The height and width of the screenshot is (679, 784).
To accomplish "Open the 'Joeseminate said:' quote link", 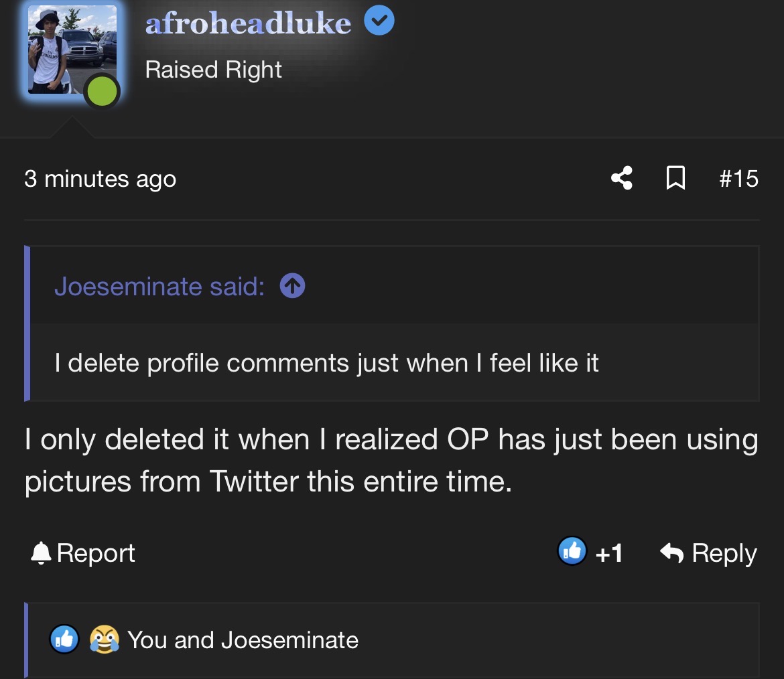I will tap(159, 287).
